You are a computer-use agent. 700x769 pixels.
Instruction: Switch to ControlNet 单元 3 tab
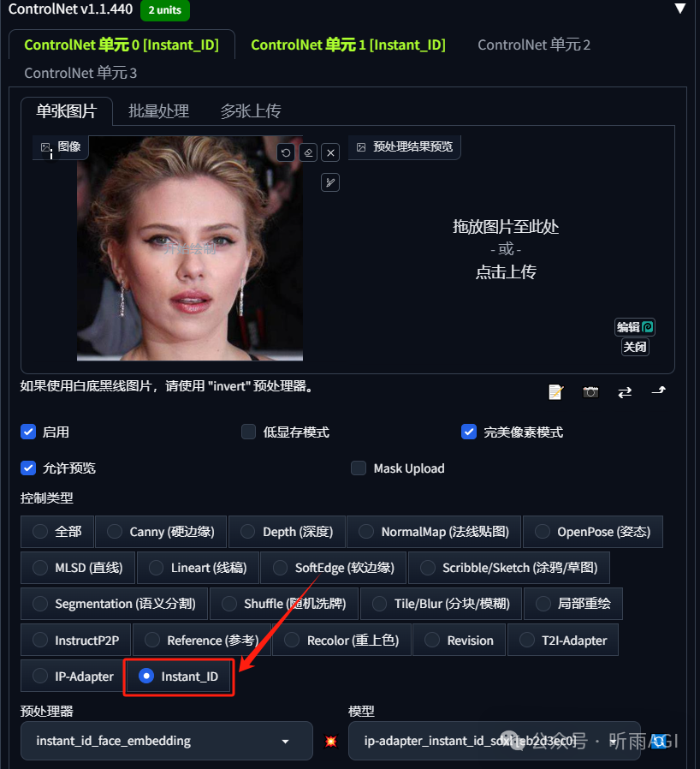80,73
